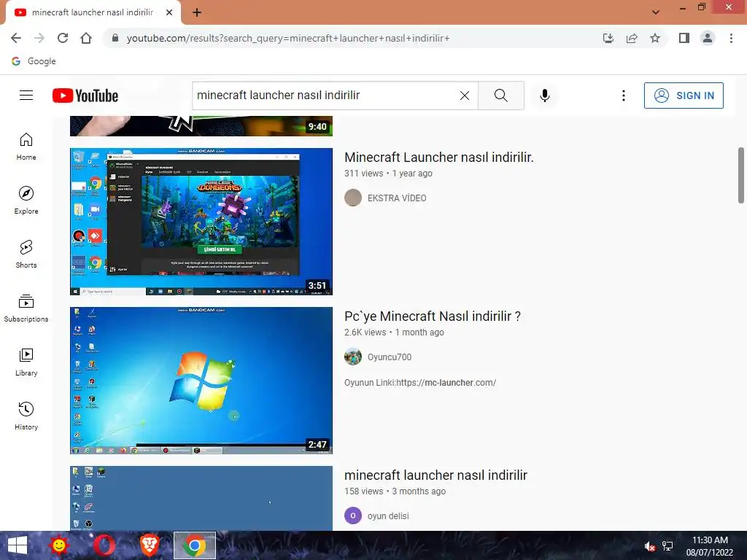Viewport: 747px width, 560px height.
Task: Click the muted volume tray icon
Action: click(x=649, y=546)
